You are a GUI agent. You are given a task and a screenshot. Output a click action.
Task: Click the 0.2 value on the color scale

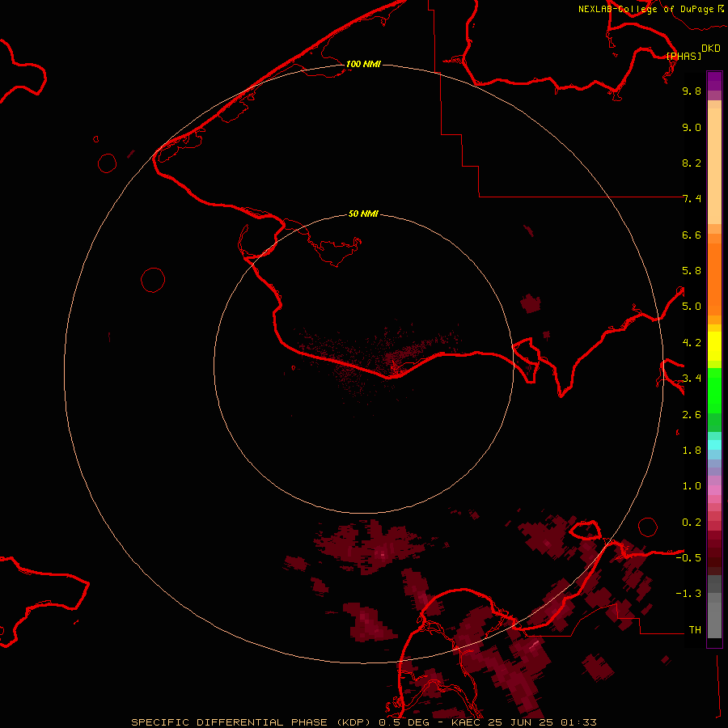point(692,523)
